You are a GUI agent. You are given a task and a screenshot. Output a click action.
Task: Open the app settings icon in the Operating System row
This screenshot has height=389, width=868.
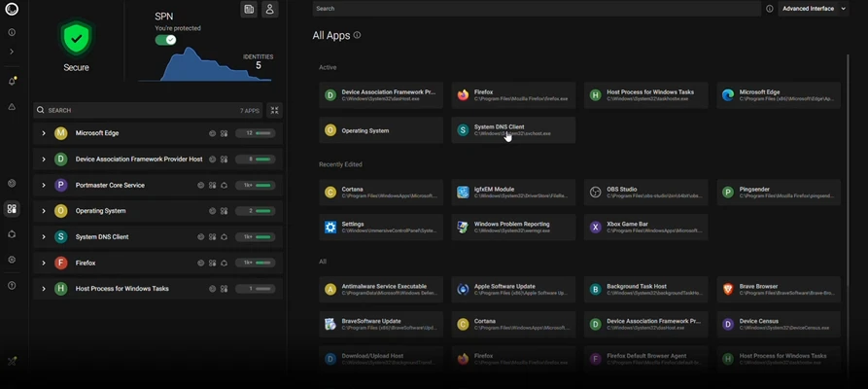click(x=225, y=211)
